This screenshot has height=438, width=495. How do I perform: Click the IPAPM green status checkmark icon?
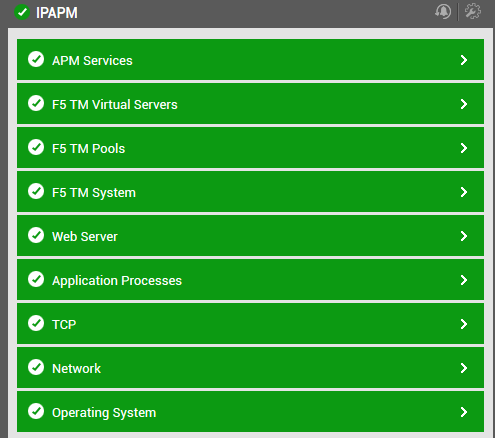[x=22, y=12]
